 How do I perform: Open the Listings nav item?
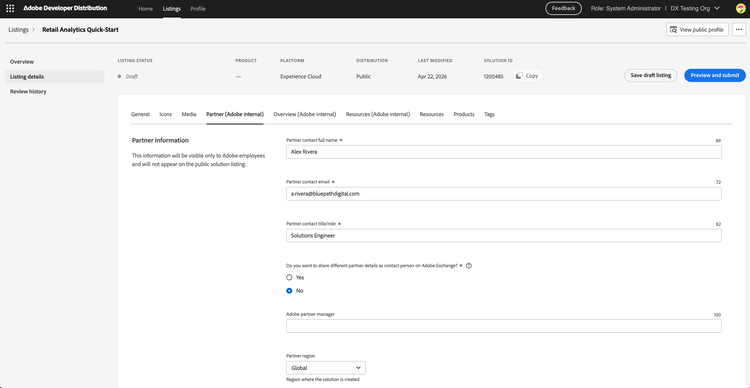click(172, 9)
